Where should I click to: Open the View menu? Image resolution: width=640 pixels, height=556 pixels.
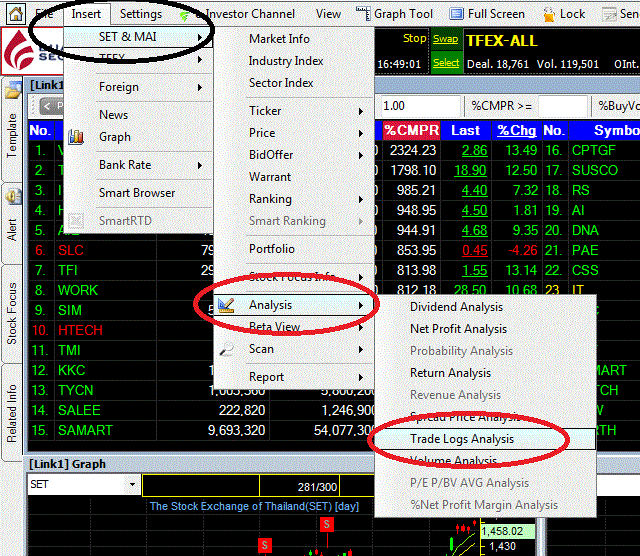tap(328, 14)
